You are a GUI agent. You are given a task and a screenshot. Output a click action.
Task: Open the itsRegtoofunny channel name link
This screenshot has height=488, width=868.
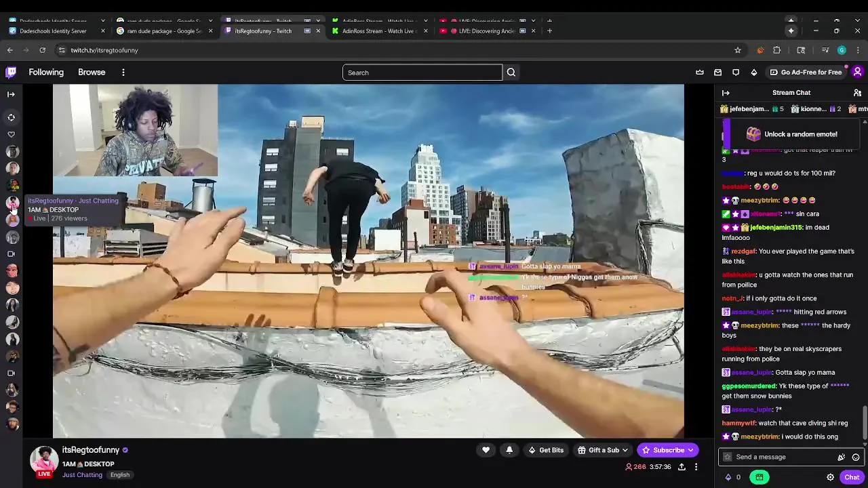pos(91,450)
